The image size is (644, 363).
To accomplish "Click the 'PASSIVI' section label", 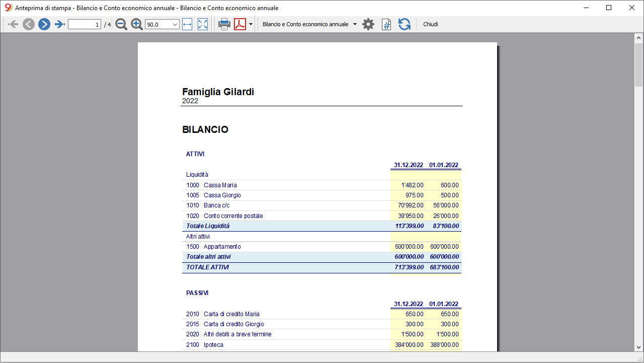I will 197,293.
